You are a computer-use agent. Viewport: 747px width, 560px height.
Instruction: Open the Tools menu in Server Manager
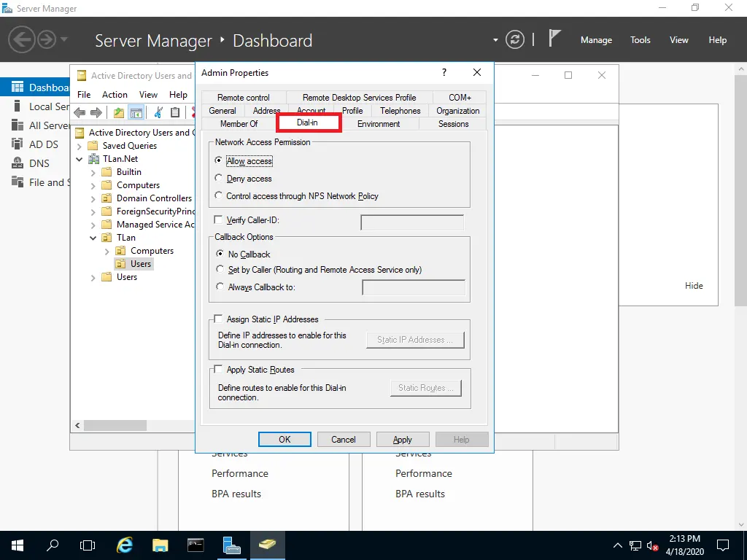(x=640, y=40)
